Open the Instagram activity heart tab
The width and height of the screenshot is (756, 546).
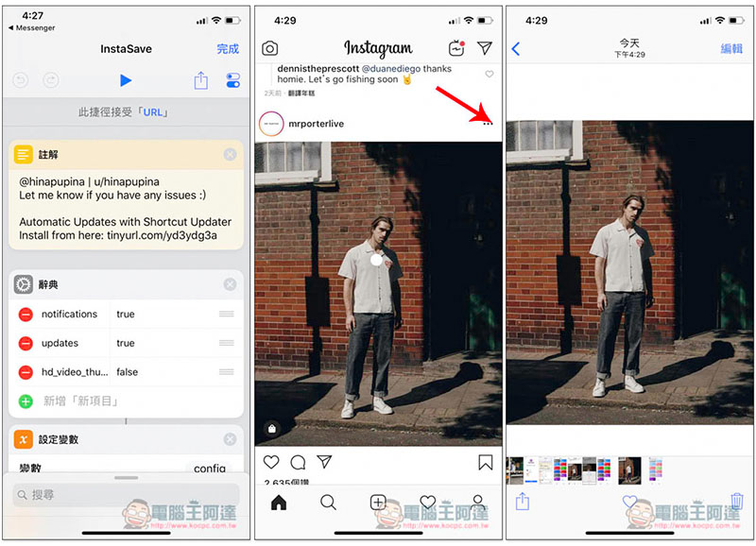click(428, 502)
